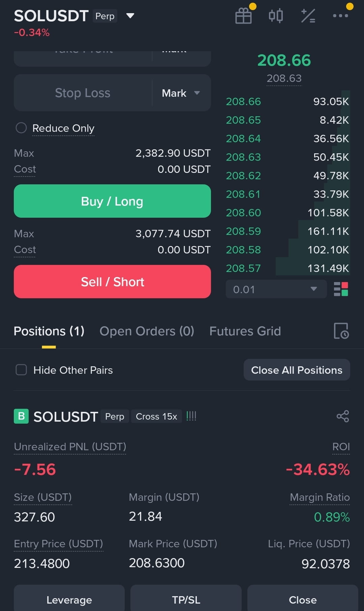Switch to the Open Orders (0) tab
Screen dimensions: 364x611
[x=147, y=331]
